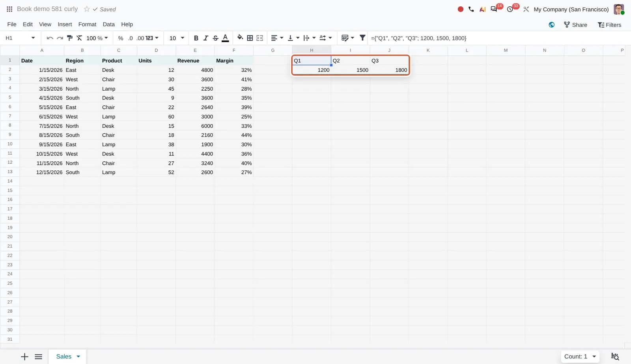Open the Edit menu

click(28, 24)
